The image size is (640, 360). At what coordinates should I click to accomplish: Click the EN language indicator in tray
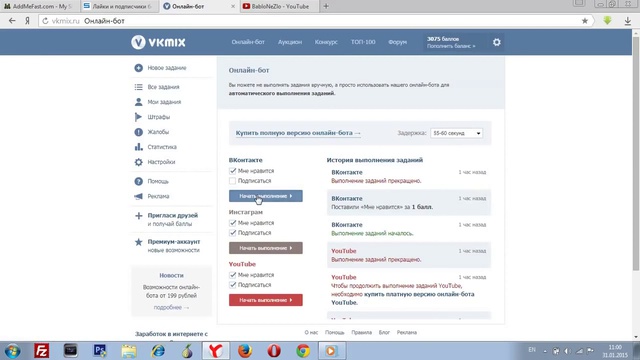click(532, 350)
